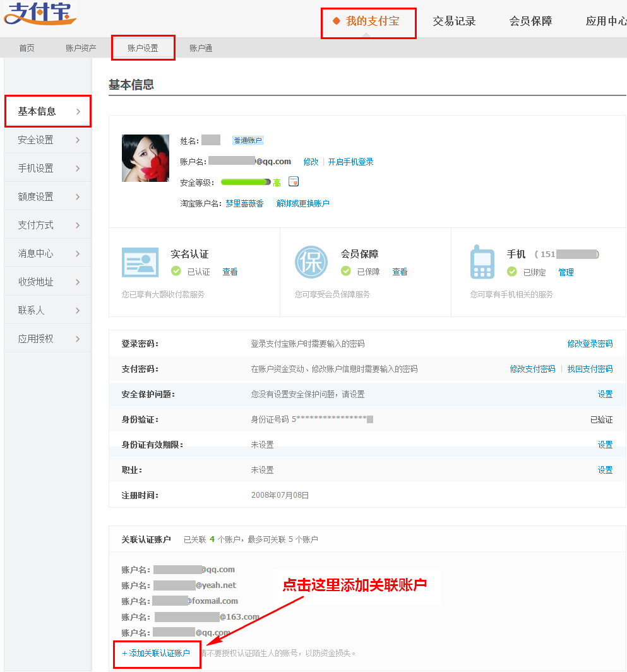Select 收货地址 in the sidebar

[47, 282]
